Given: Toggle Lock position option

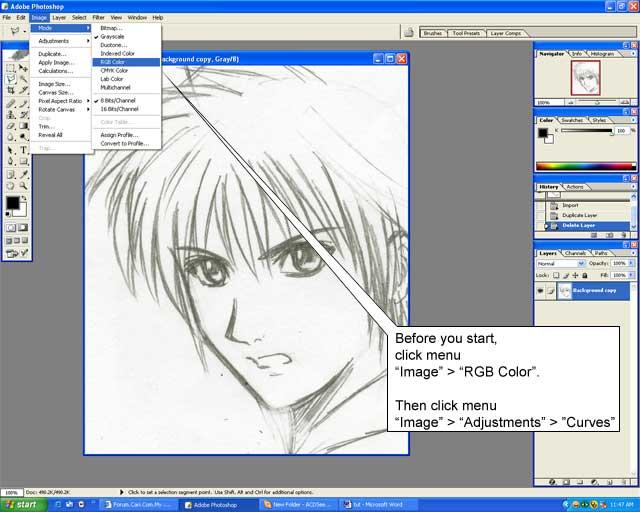Looking at the screenshot, I should click(576, 276).
